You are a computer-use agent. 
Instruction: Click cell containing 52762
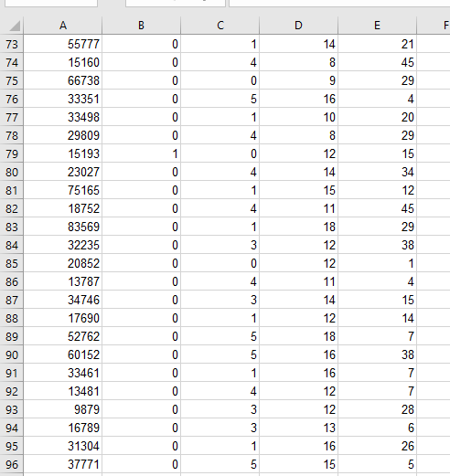63,336
